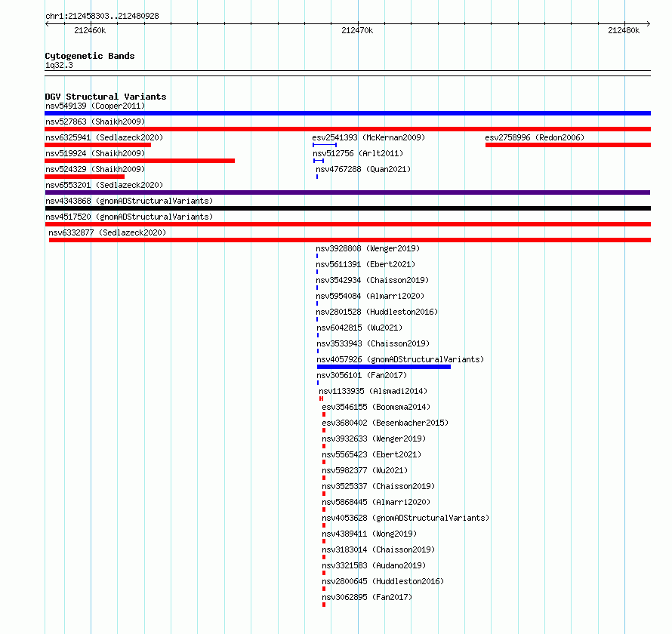Click the red glyph under nsv1133935
The width and height of the screenshot is (672, 634).
point(321,399)
